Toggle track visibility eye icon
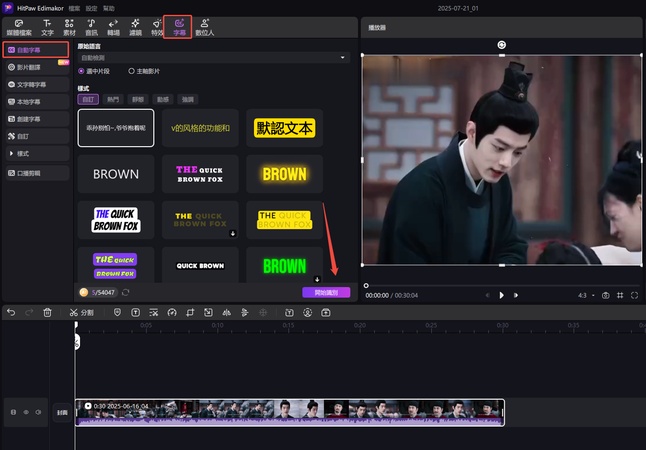The height and width of the screenshot is (450, 646). (26, 412)
